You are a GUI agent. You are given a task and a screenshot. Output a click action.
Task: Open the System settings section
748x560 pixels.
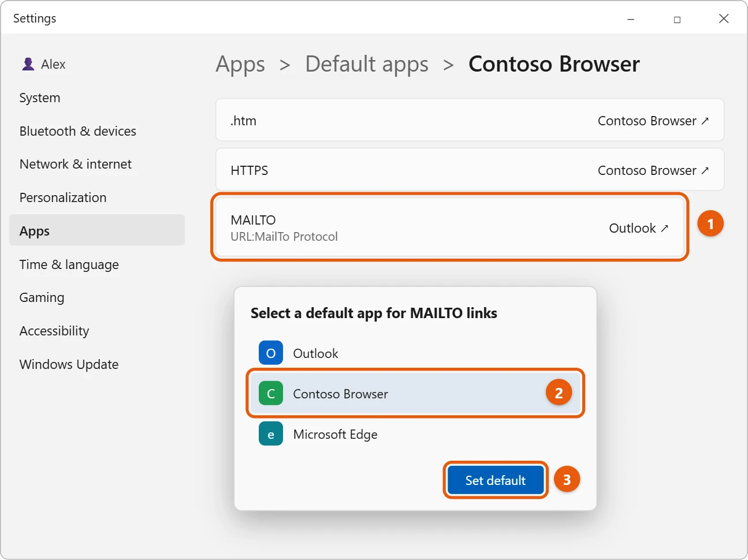[x=40, y=98]
